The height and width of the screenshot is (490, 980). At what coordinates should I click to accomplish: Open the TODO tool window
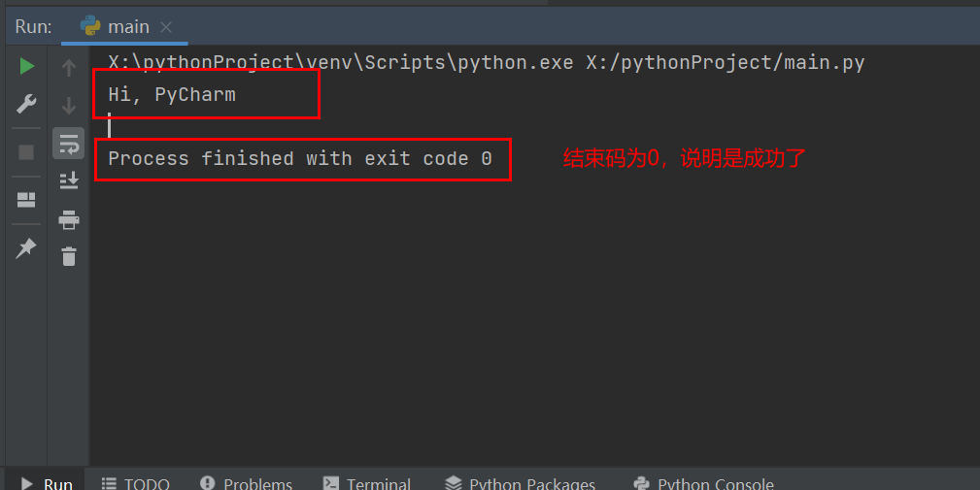135,483
